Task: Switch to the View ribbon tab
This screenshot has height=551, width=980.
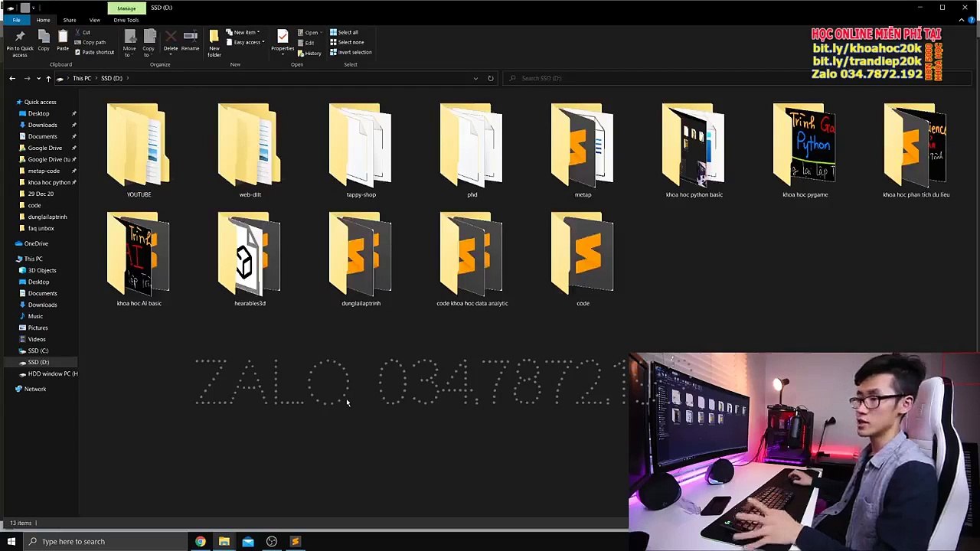Action: (x=95, y=20)
